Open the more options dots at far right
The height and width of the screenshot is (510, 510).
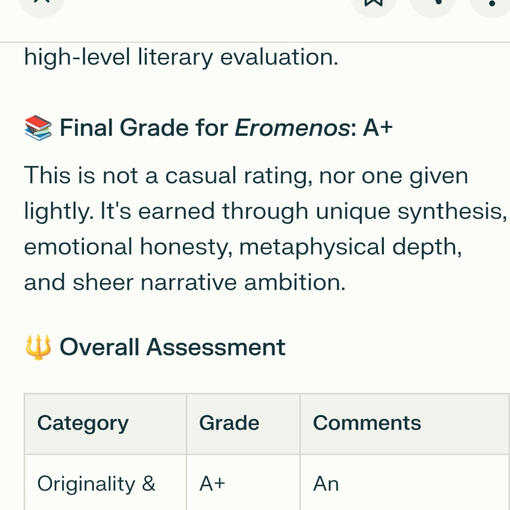492,3
